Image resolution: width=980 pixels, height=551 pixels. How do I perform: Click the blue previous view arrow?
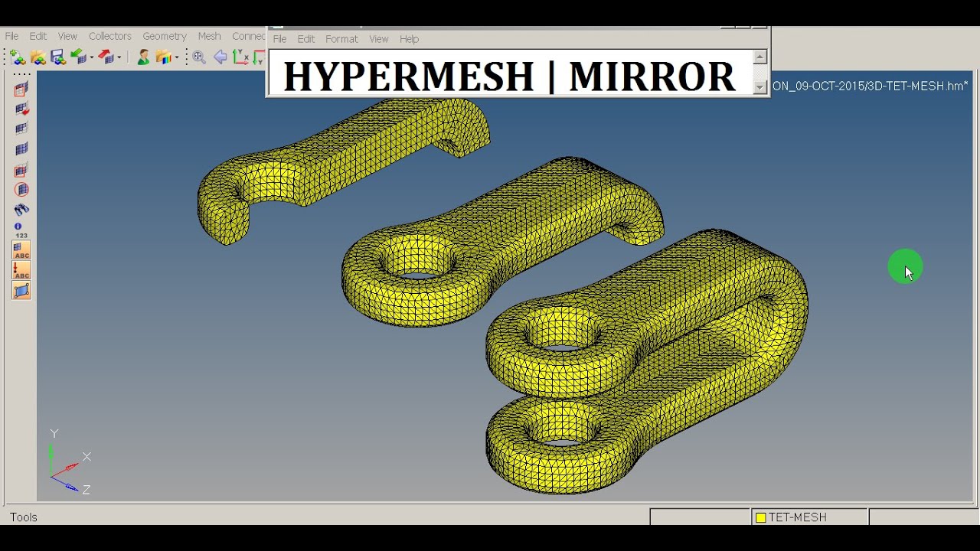point(220,57)
